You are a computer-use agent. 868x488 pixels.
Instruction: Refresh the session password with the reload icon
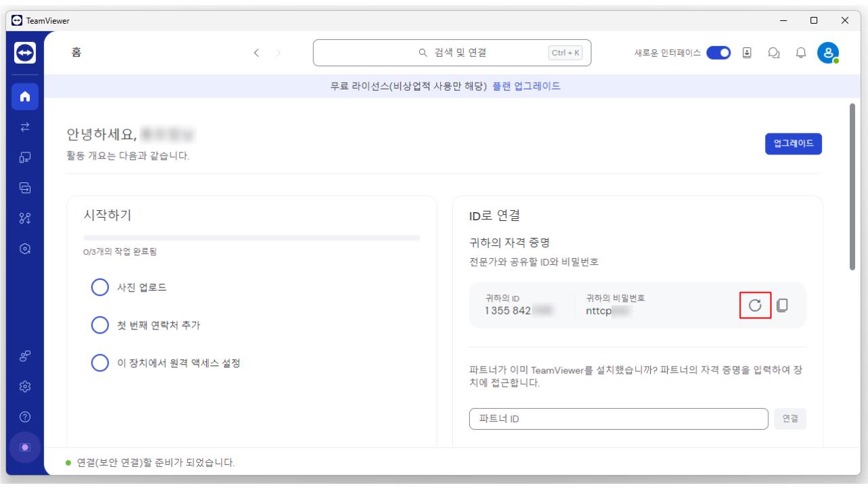755,306
